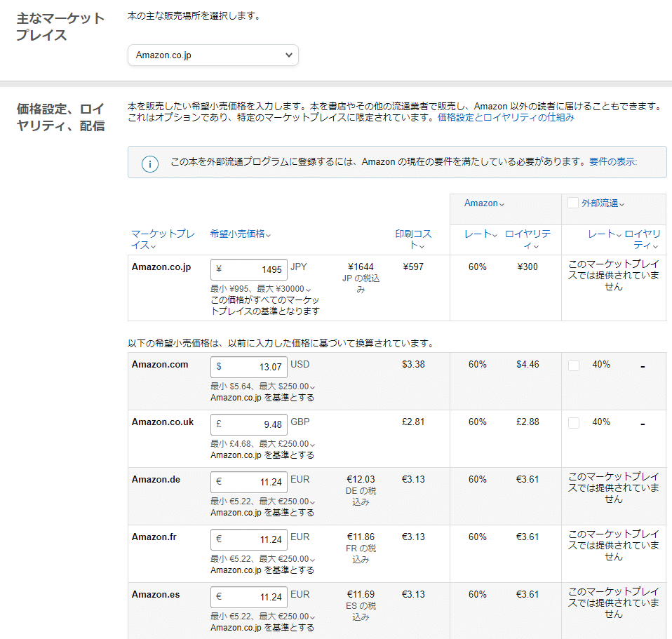Click the Amazon.de marketplace row label
This screenshot has width=672, height=639.
[x=156, y=480]
